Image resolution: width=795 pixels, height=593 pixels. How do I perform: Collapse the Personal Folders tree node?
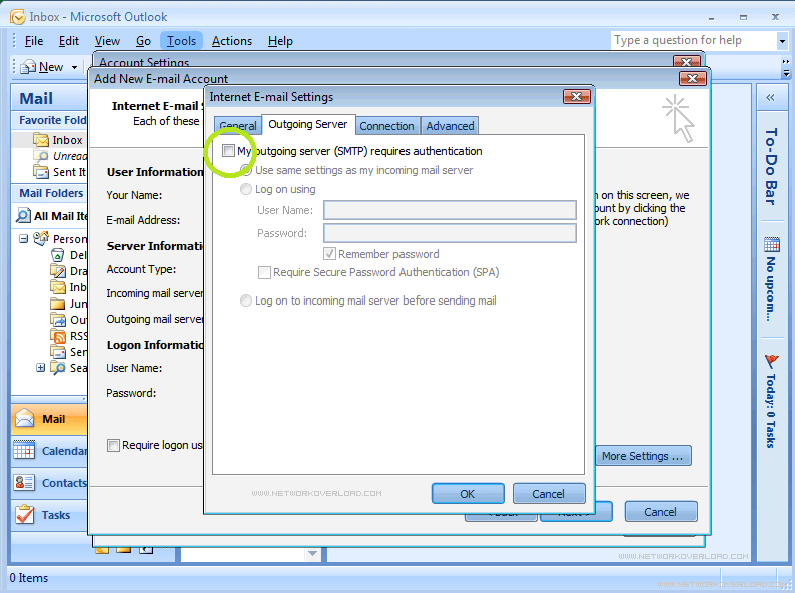[24, 239]
